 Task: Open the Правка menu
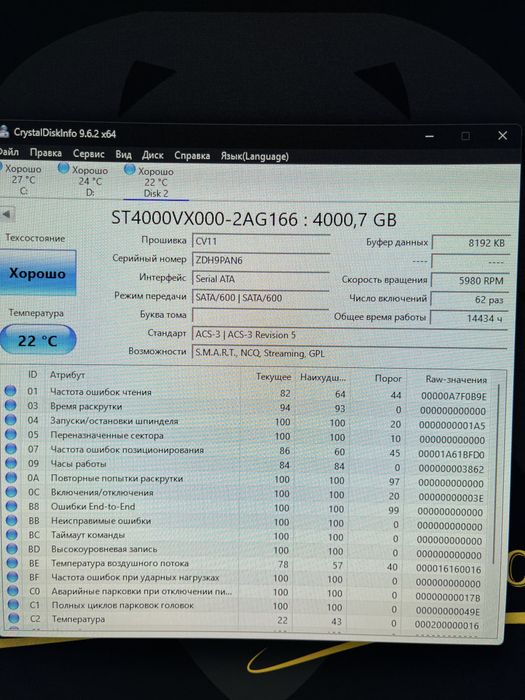coord(46,153)
